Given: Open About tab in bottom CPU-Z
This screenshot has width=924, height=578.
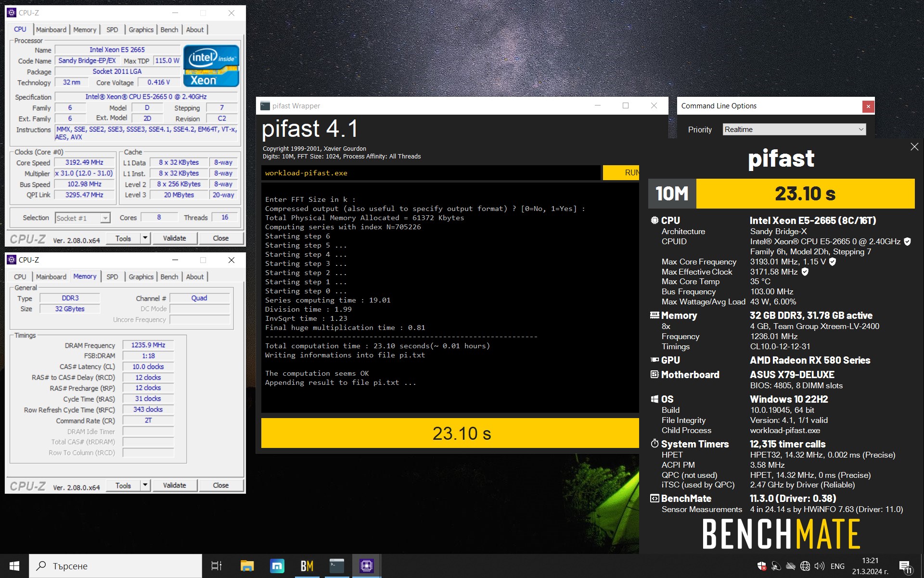Looking at the screenshot, I should [195, 277].
